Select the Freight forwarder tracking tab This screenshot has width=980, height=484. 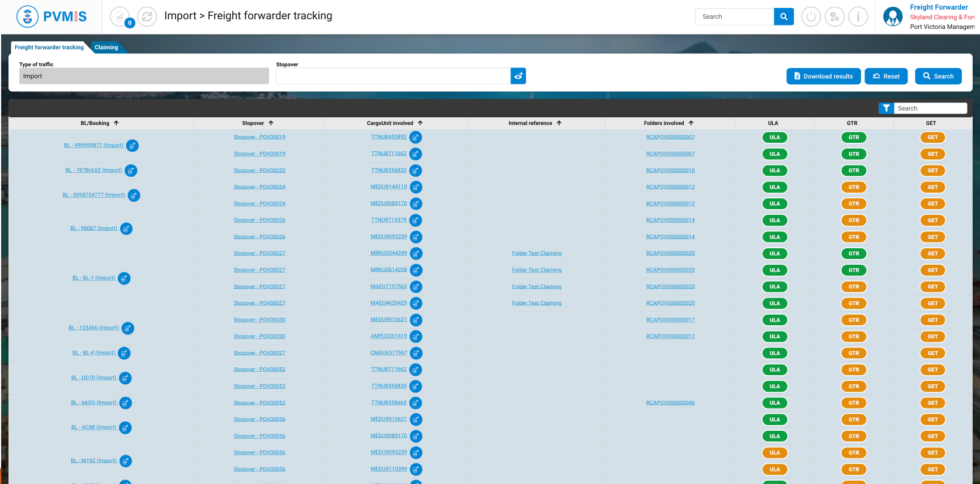click(x=49, y=48)
